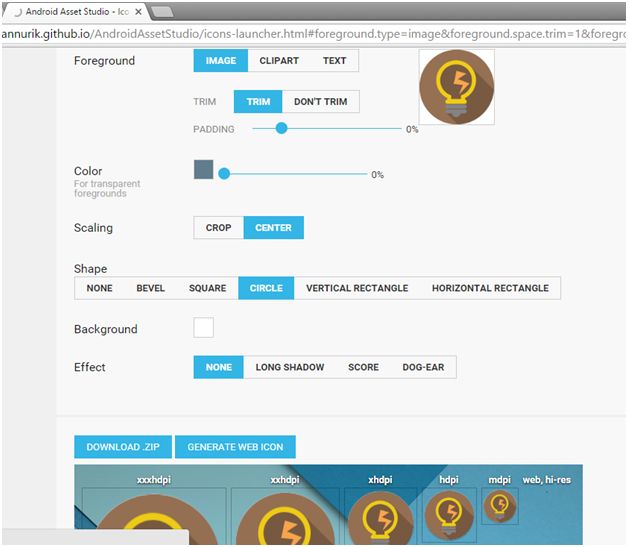Viewport: 628px width, 547px height.
Task: Open the white Background color swatch
Action: tap(203, 328)
